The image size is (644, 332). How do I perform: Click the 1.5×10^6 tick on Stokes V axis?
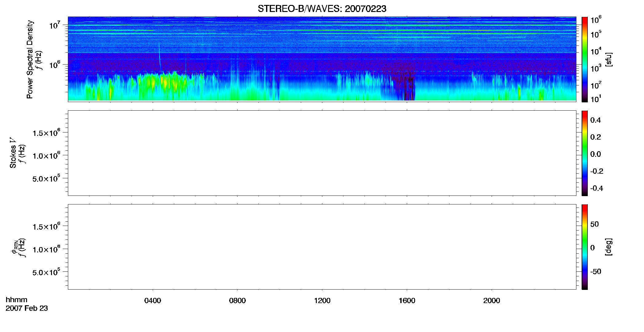pos(46,133)
